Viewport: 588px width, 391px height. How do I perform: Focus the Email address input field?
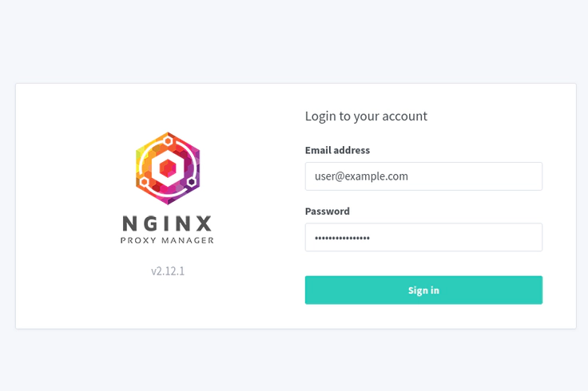pos(423,176)
